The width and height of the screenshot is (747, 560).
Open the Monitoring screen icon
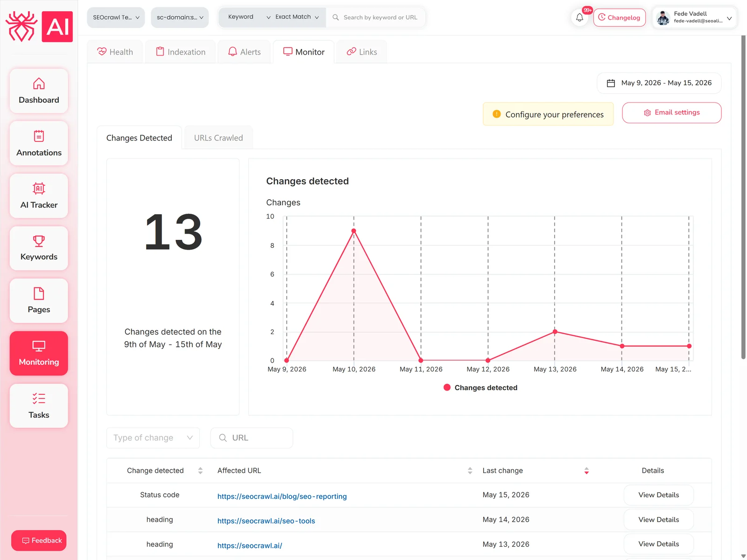39,346
